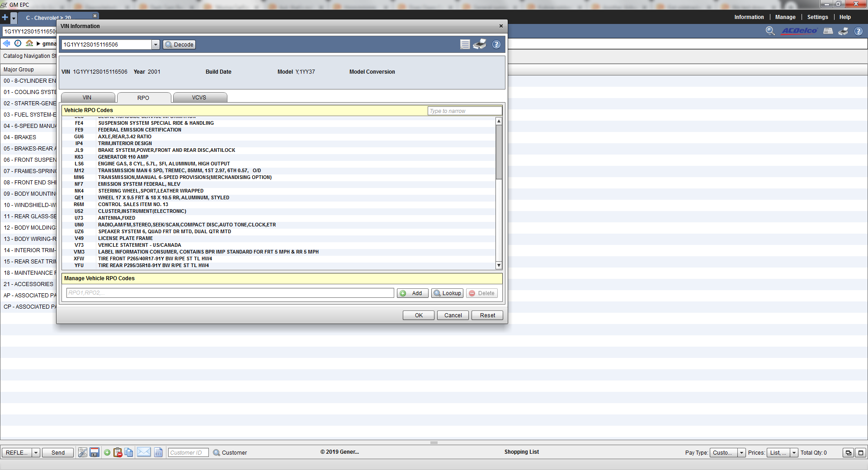Click the clear shopping list icon
Viewport: 868px width, 470px height.
click(x=82, y=452)
